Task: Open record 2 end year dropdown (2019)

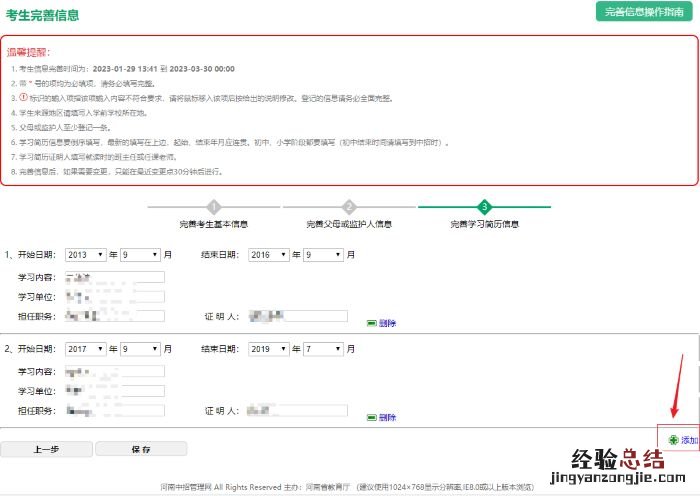Action: pyautogui.click(x=269, y=349)
